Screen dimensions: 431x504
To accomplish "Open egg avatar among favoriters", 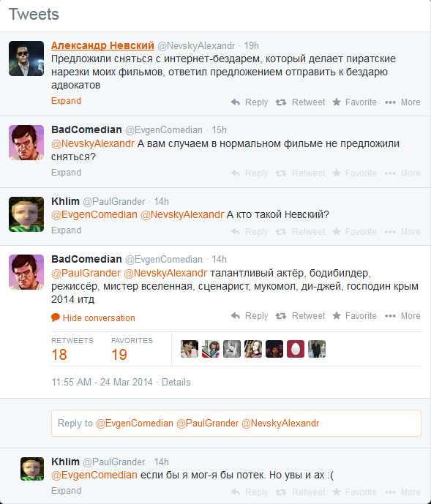I will tap(296, 349).
